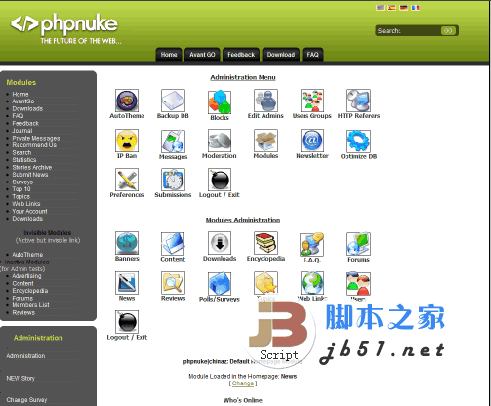
Task: Open Recommend Us sidebar link
Action: [x=35, y=145]
